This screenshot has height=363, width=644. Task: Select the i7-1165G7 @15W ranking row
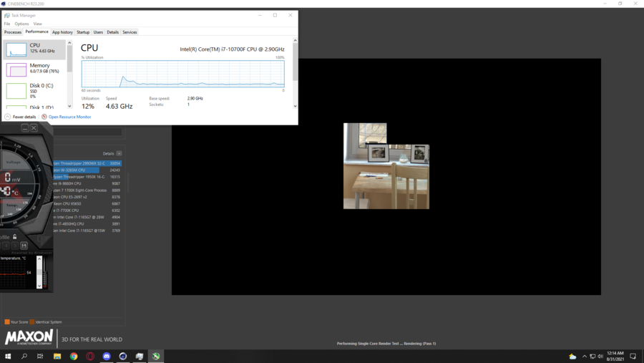[87, 231]
